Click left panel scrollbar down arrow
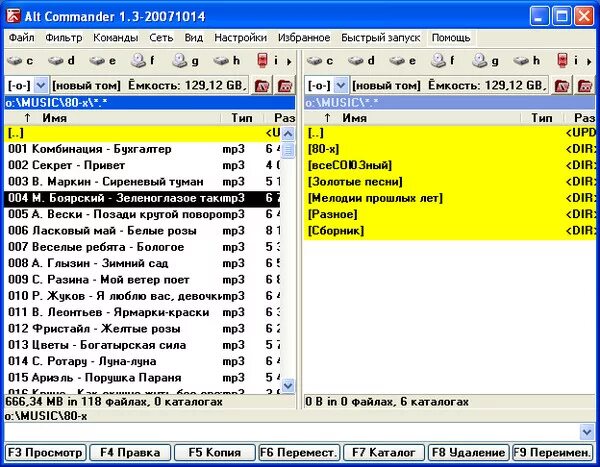The width and height of the screenshot is (600, 467). [288, 386]
